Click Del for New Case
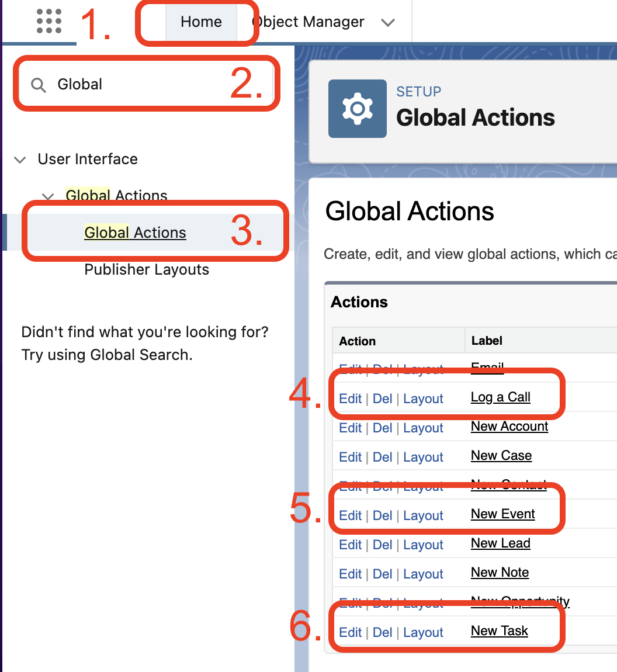This screenshot has width=617, height=672. tap(382, 457)
